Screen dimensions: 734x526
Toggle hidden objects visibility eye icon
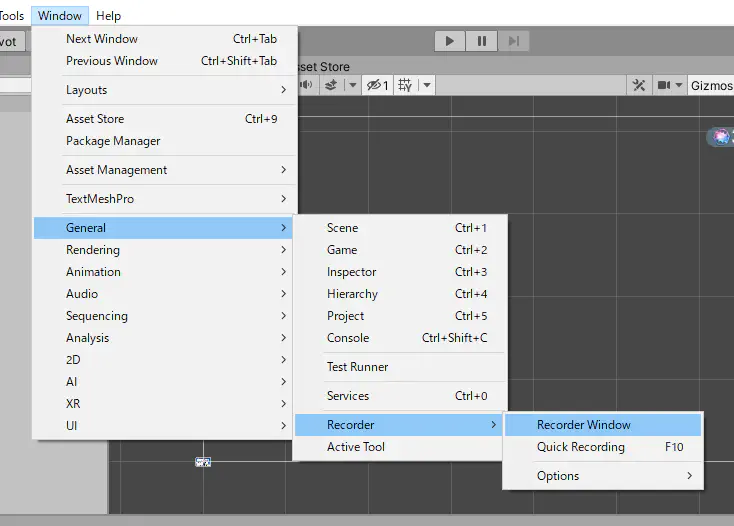click(376, 86)
